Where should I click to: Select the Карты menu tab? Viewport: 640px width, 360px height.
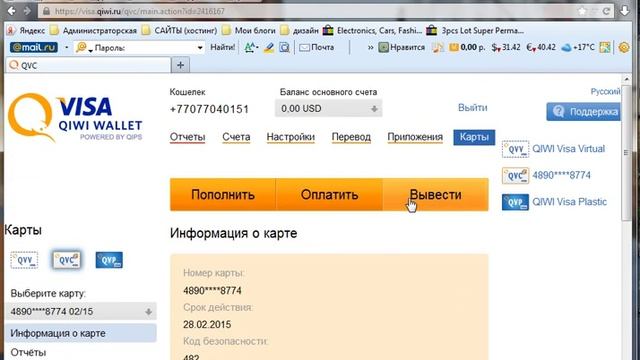click(474, 137)
